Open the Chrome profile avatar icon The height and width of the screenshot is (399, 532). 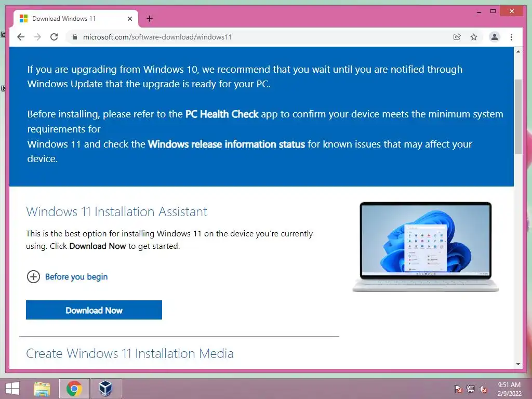[495, 37]
